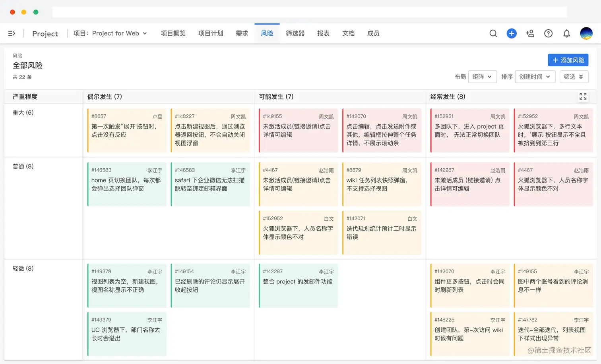Image resolution: width=601 pixels, height=364 pixels.
Task: Open risk card #142071 迭代规划统计
Action: (x=382, y=232)
